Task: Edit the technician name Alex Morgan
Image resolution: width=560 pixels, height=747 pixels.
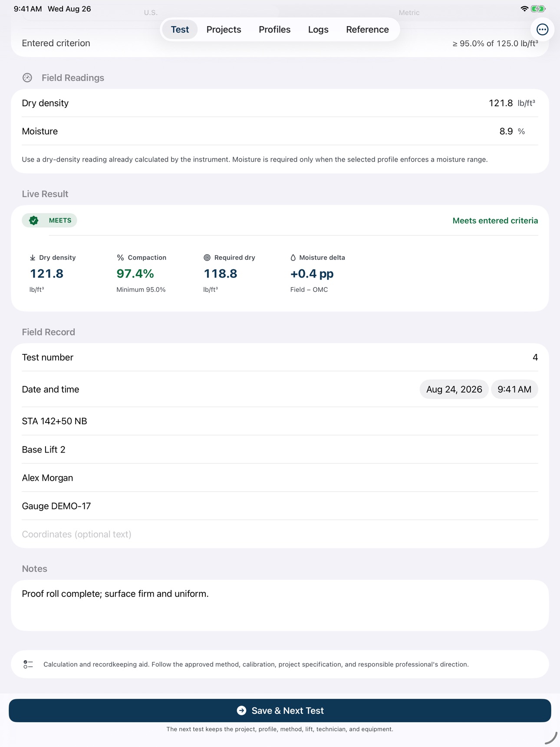Action: [280, 478]
